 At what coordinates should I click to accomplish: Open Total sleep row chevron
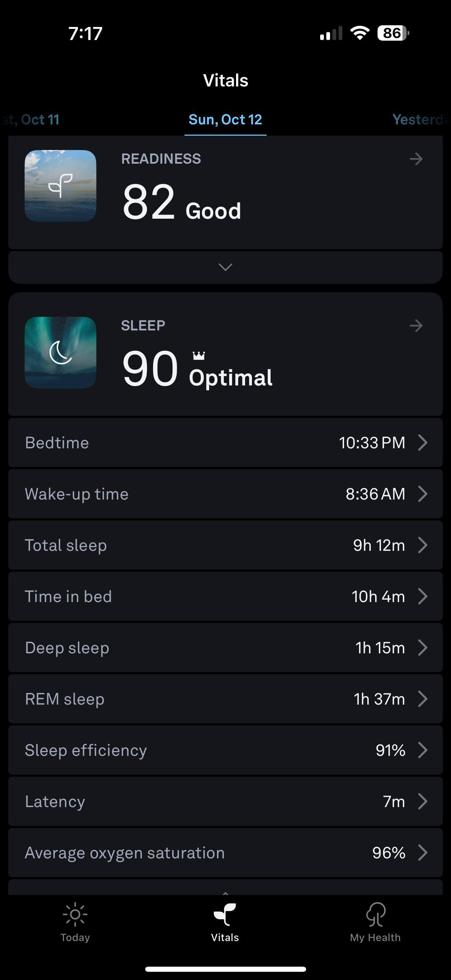tap(423, 545)
